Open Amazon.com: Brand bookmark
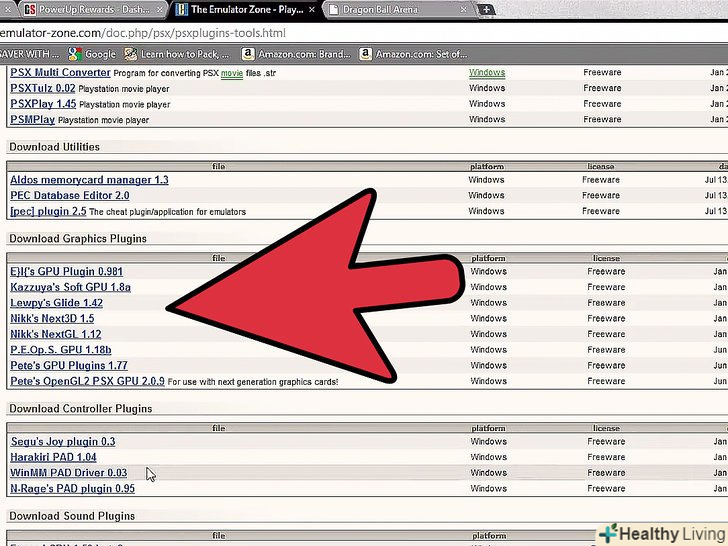728x546 pixels. 296,54
